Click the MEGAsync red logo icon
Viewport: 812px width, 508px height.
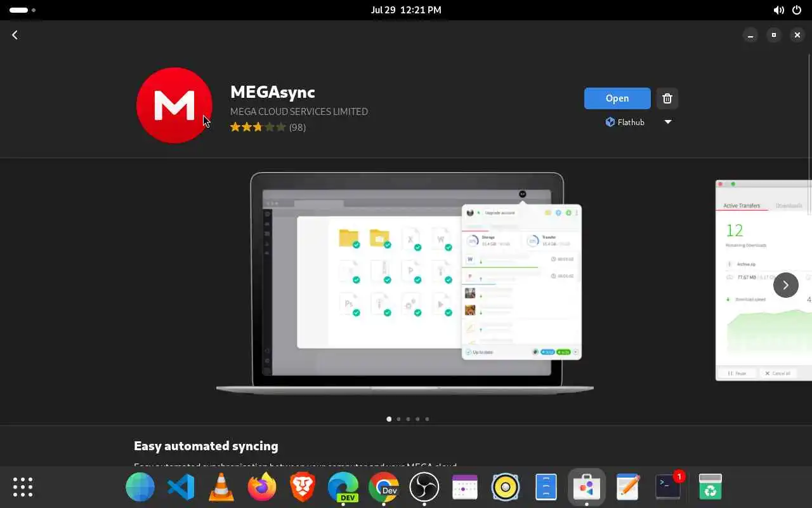coord(174,105)
